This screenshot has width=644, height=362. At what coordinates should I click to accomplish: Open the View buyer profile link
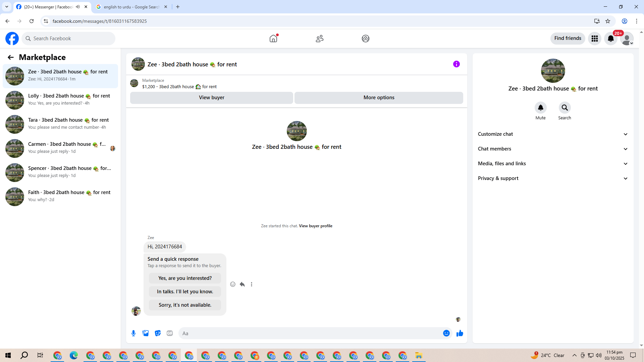pos(316,226)
